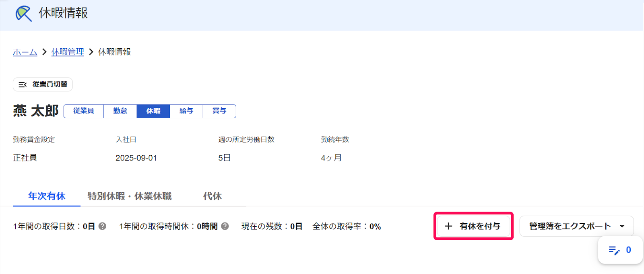Click help icon next to 1年間の取得時間休
The height and width of the screenshot is (274, 644).
point(225,226)
